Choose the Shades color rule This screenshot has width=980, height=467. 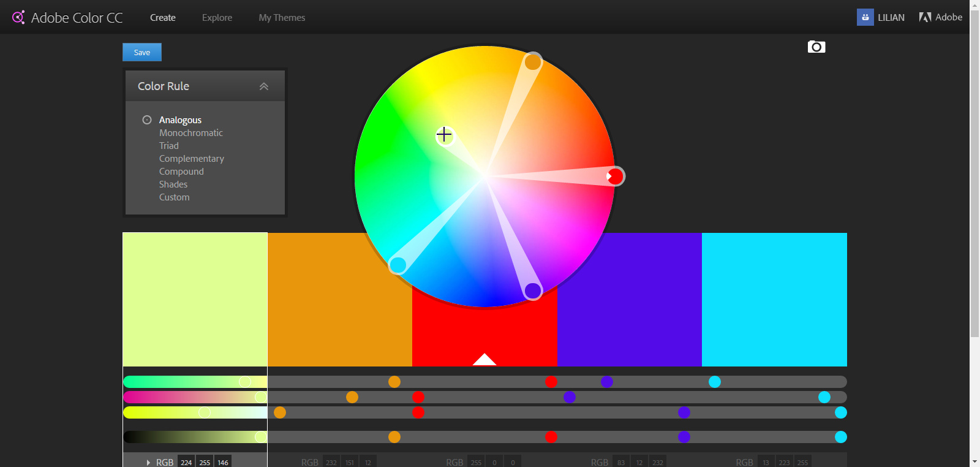pyautogui.click(x=173, y=184)
